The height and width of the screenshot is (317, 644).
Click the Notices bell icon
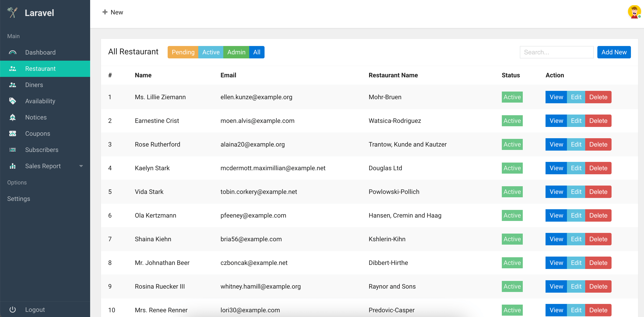(x=12, y=117)
